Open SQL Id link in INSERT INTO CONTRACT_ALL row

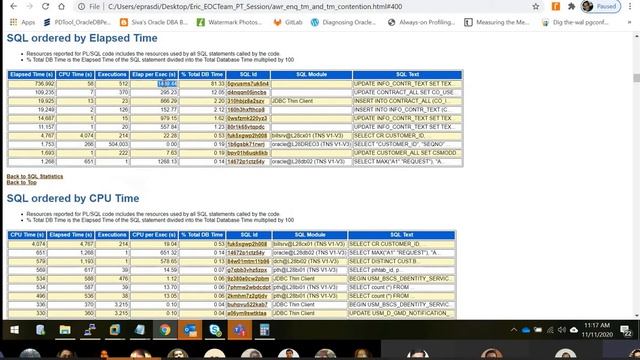tap(246, 101)
